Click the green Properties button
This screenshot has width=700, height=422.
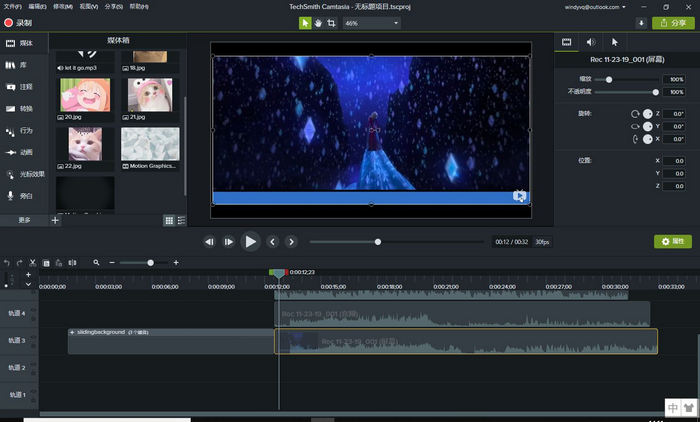click(673, 242)
